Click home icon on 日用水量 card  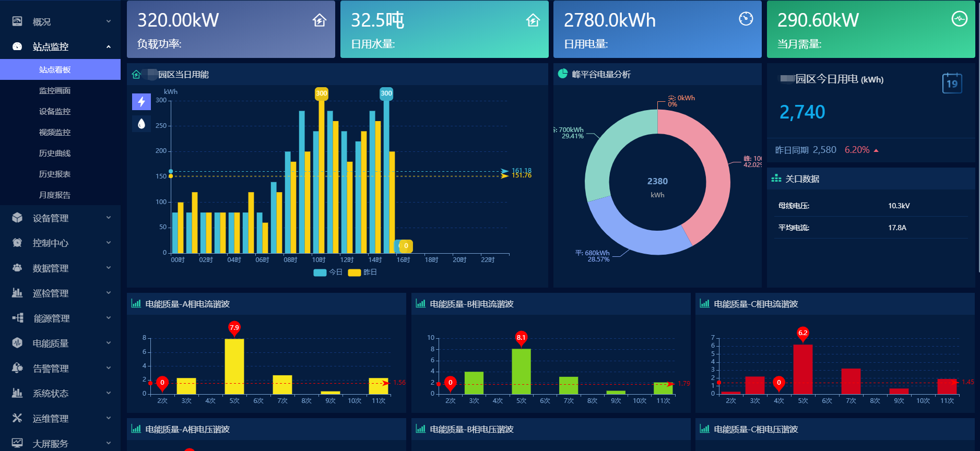tap(533, 20)
